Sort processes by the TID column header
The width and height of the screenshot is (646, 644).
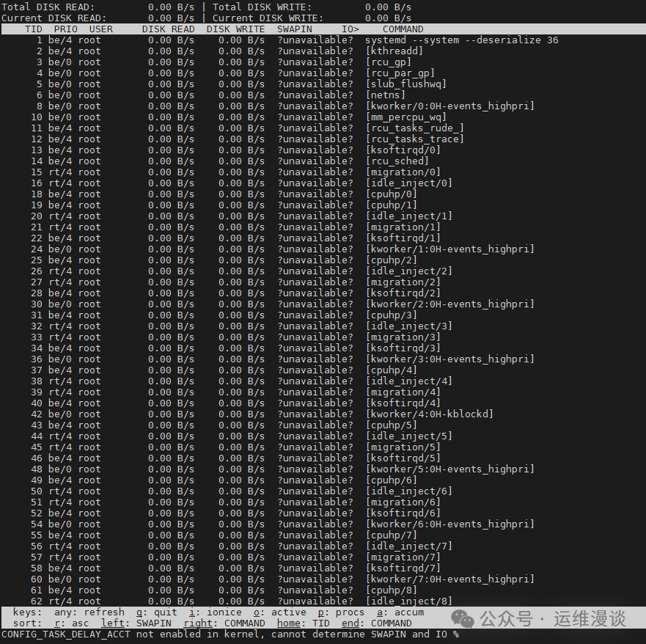[x=32, y=29]
